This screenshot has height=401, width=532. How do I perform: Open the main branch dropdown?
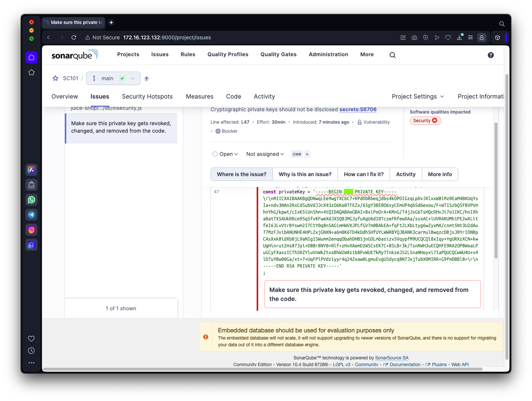click(113, 78)
